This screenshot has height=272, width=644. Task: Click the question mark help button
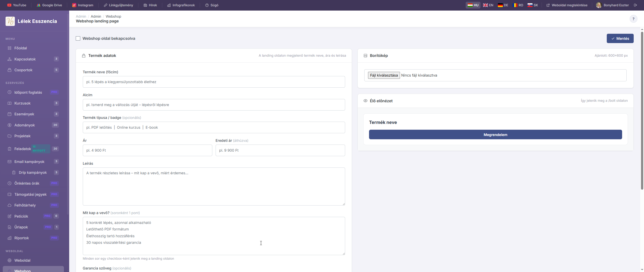point(633,19)
